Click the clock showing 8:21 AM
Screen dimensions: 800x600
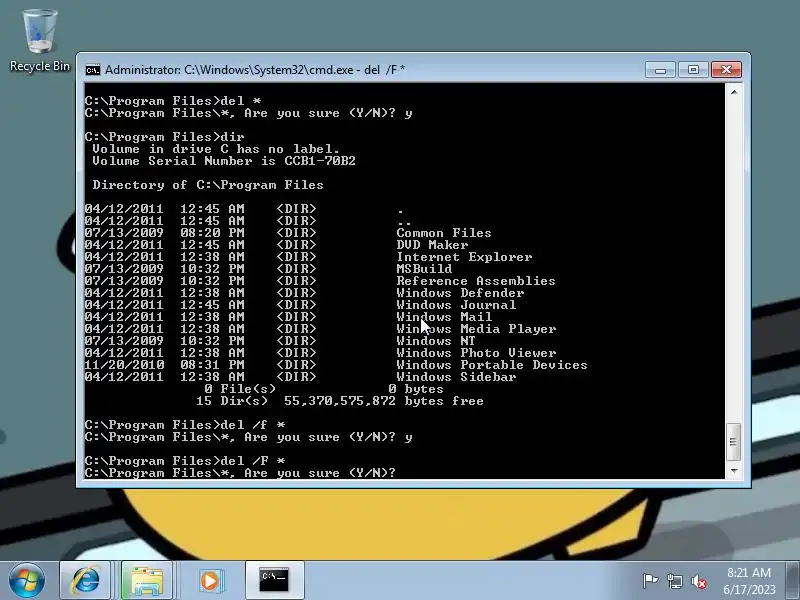click(x=749, y=581)
